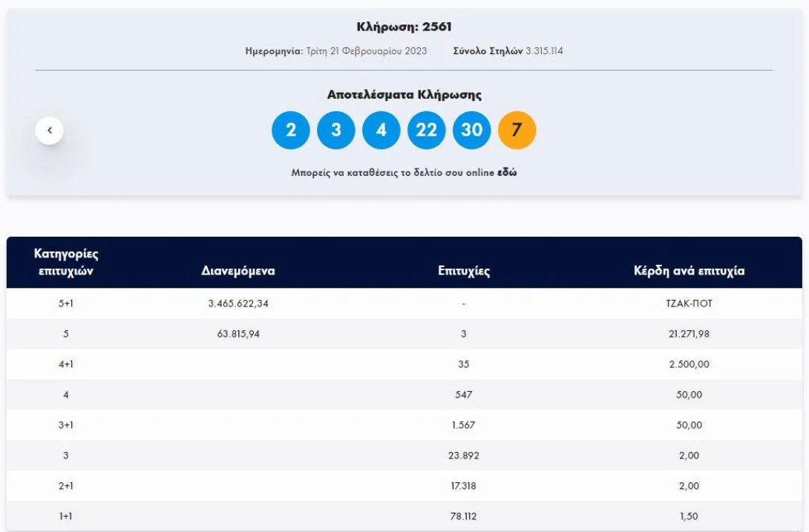Click the blue ball numbered 22

(x=426, y=130)
